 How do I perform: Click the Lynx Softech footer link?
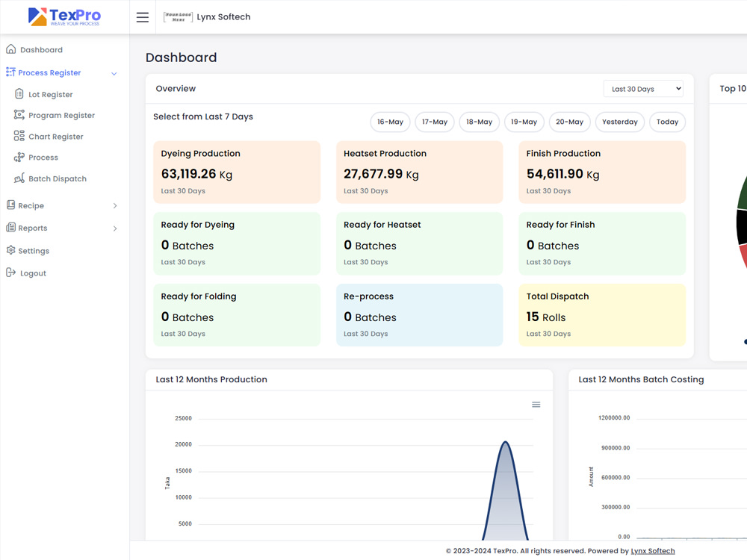653,551
